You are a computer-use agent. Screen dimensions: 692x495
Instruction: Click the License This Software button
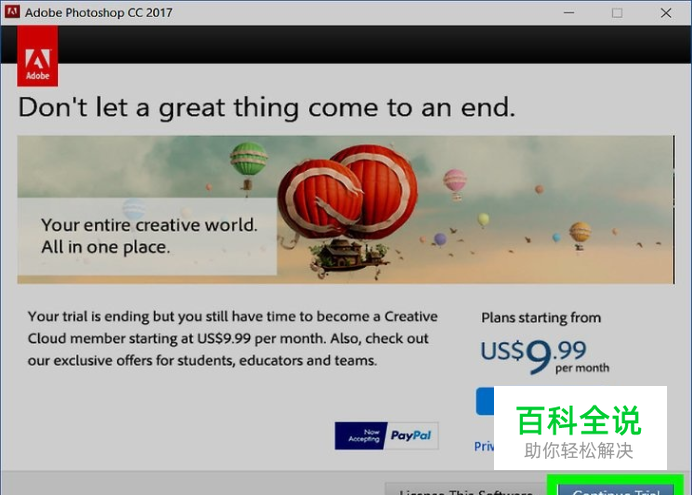tap(466, 490)
